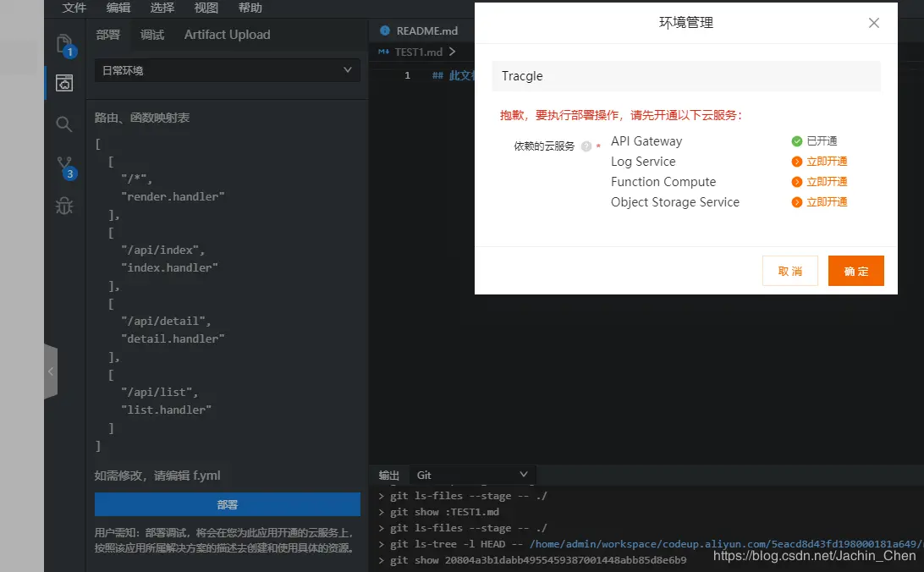Viewport: 924px width, 572px height.
Task: Click 确定 to confirm environment settings
Action: tap(855, 271)
